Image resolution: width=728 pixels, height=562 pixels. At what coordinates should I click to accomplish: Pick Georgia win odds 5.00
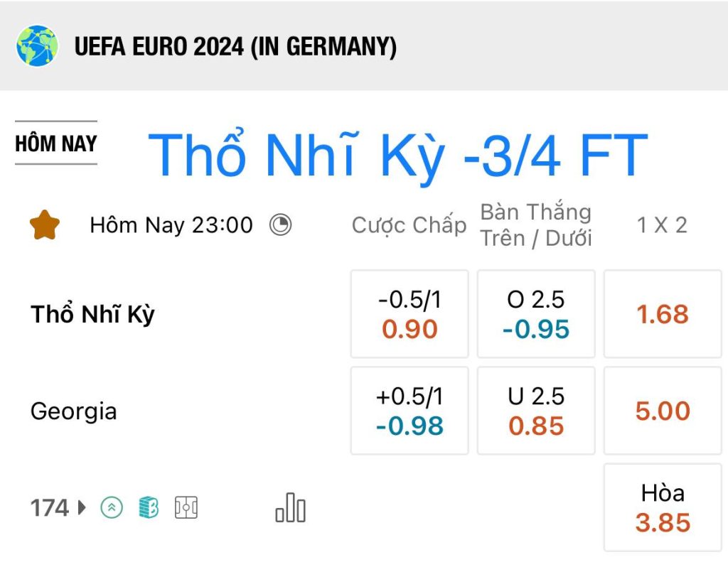click(663, 411)
